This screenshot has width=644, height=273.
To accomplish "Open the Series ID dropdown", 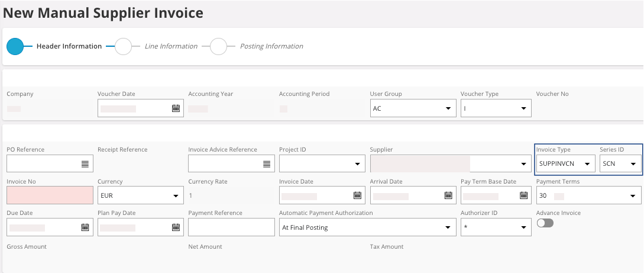I will (x=633, y=164).
